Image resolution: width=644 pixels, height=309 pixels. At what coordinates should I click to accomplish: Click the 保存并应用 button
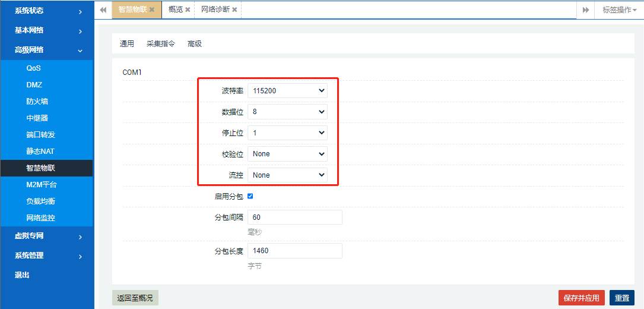click(x=581, y=298)
